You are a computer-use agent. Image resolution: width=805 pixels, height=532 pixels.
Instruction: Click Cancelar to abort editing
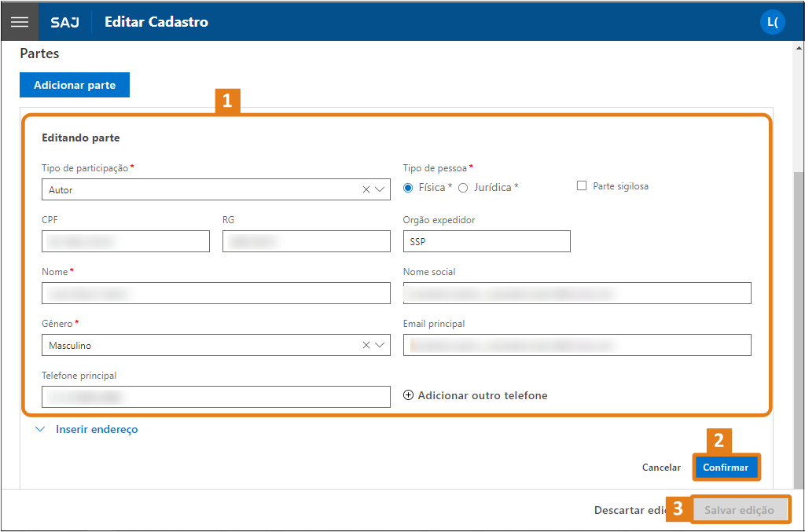click(661, 468)
